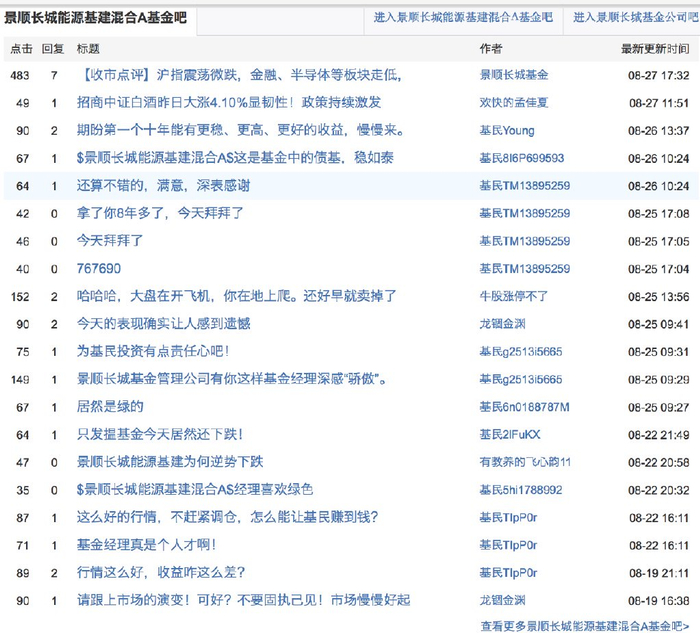
Task: Open author 基民TM13895259 on the 还算不错的 row
Action: (x=525, y=186)
